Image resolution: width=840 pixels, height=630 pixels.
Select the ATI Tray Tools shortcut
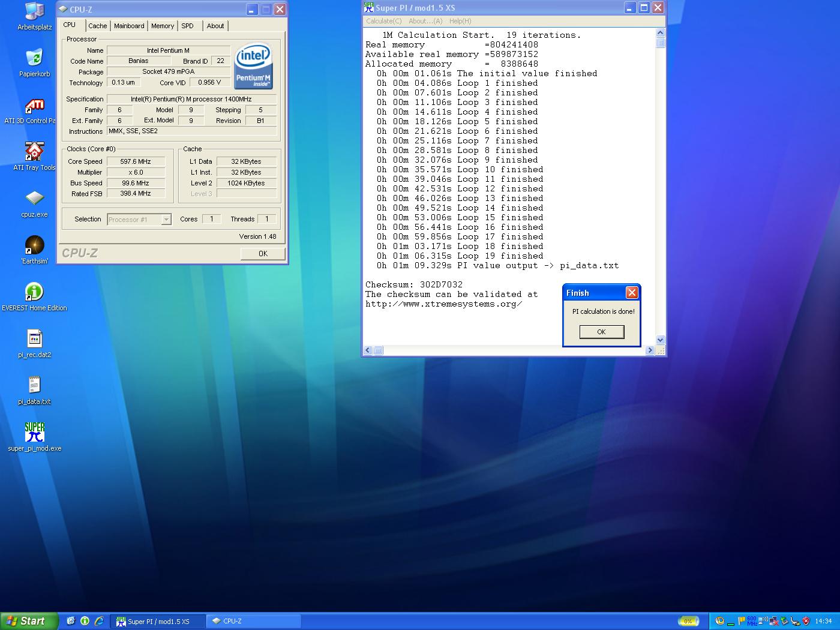[x=34, y=152]
